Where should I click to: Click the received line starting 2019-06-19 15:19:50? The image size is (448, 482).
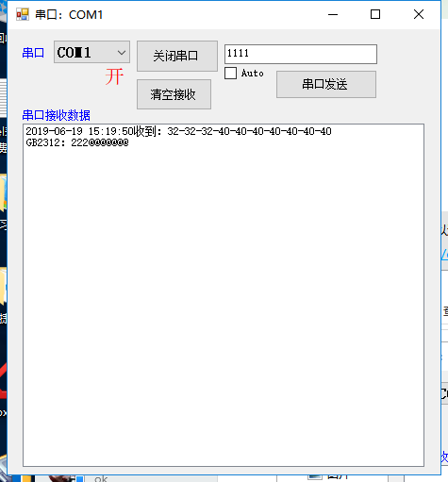(178, 131)
